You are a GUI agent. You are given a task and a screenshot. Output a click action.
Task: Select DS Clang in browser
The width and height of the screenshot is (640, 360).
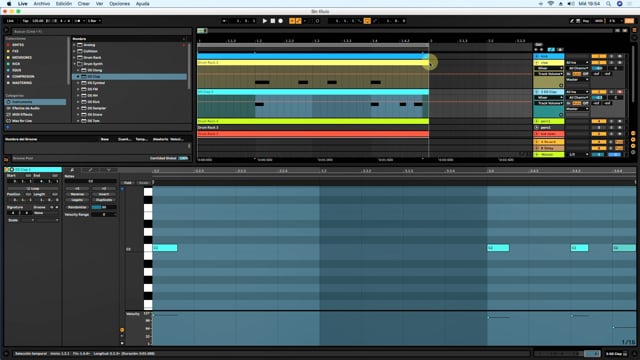click(94, 70)
